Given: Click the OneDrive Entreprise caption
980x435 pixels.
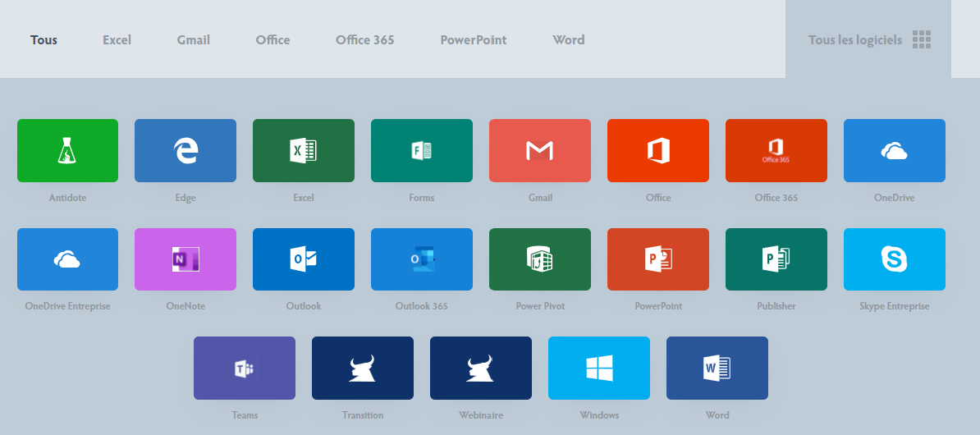Looking at the screenshot, I should click(x=67, y=306).
